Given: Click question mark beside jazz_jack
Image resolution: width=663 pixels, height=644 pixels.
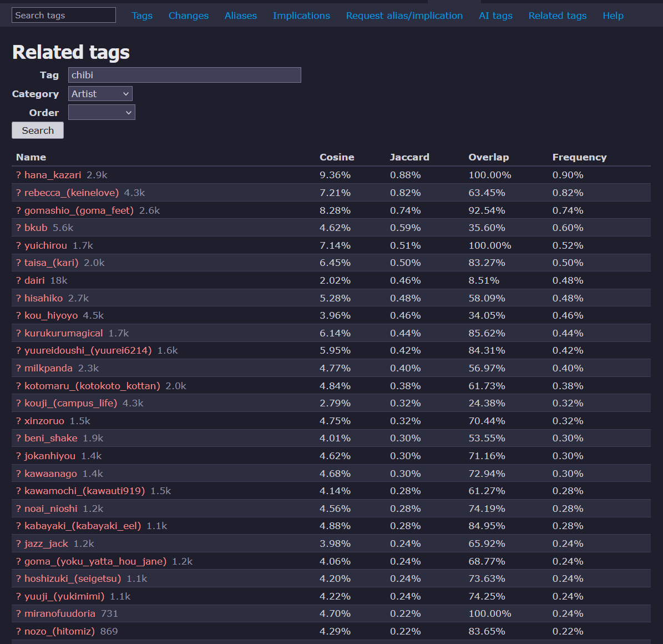Looking at the screenshot, I should (18, 544).
